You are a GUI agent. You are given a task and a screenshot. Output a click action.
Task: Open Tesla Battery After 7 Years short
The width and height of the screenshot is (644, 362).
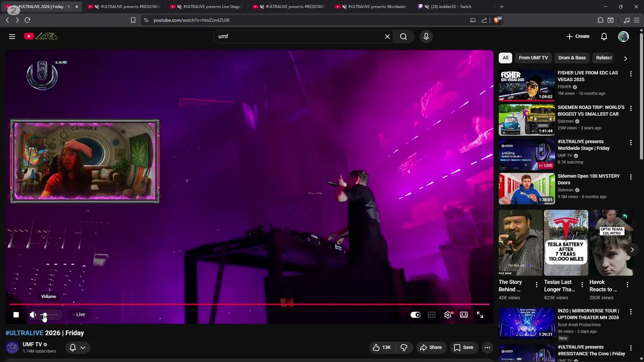click(x=566, y=243)
